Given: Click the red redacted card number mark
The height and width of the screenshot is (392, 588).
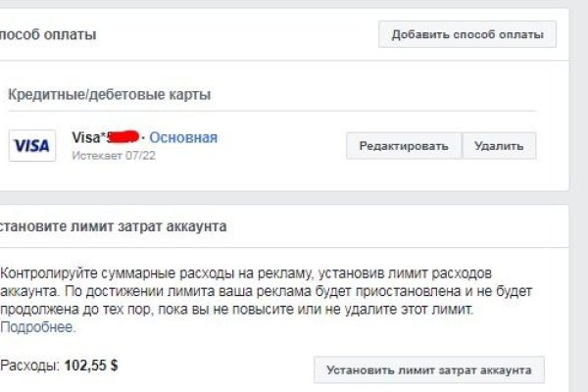Looking at the screenshot, I should point(124,136).
